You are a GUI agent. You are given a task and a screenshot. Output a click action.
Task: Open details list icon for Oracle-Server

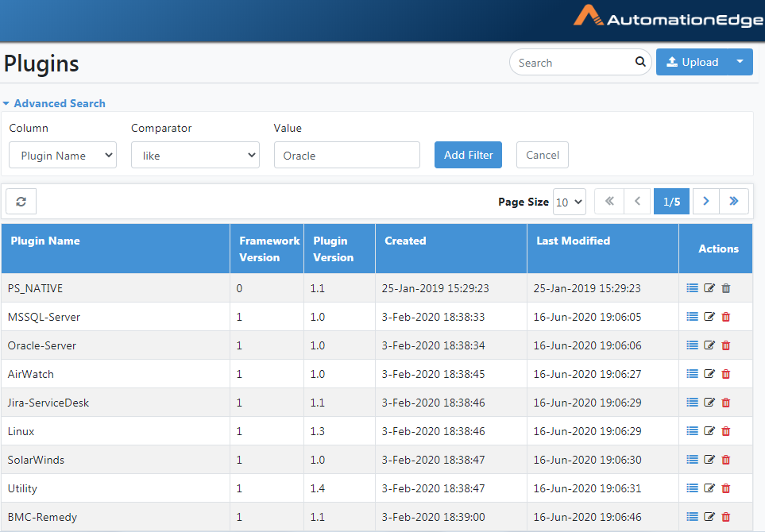click(x=692, y=345)
